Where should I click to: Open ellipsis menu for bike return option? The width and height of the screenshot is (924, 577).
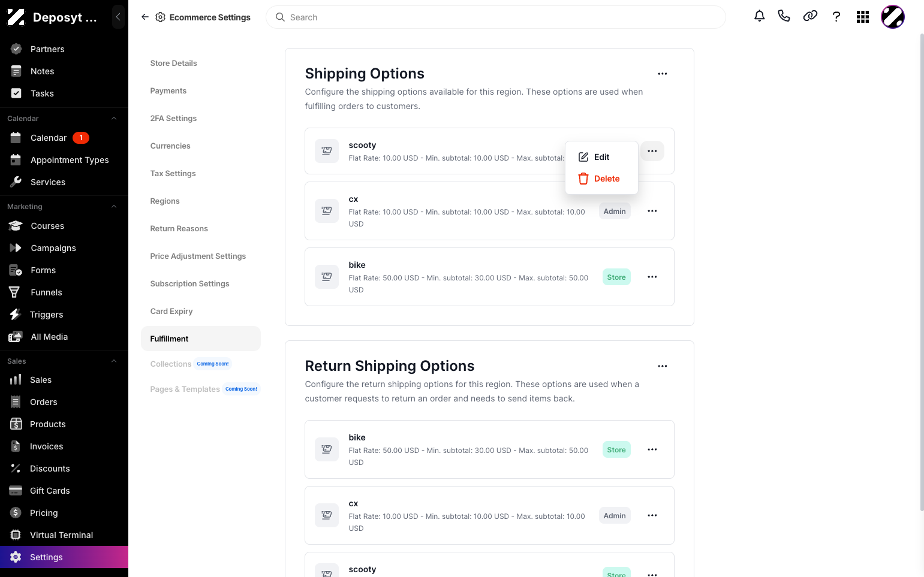coord(652,449)
